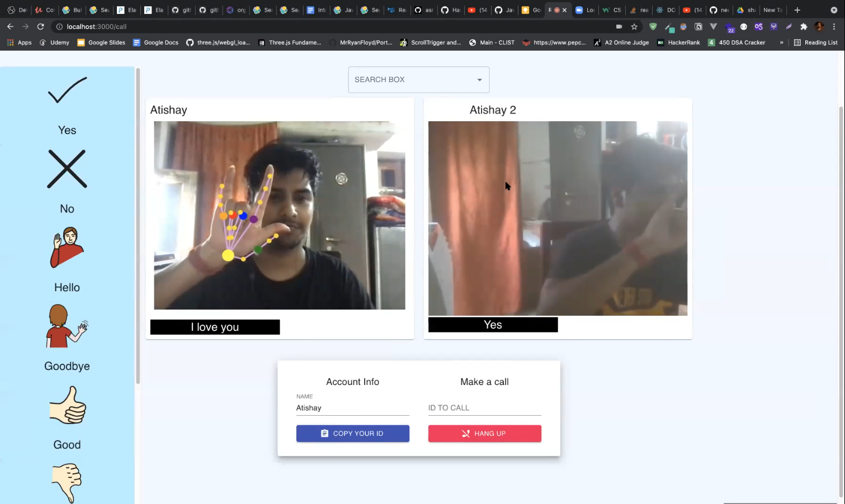Click the sign sidebar scrollbar
Image resolution: width=845 pixels, height=504 pixels.
tap(138, 226)
